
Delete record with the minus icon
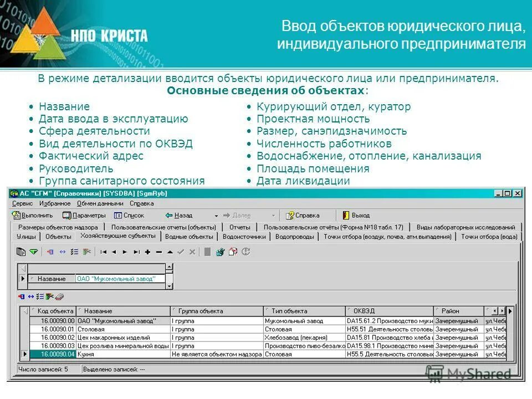tap(159, 252)
